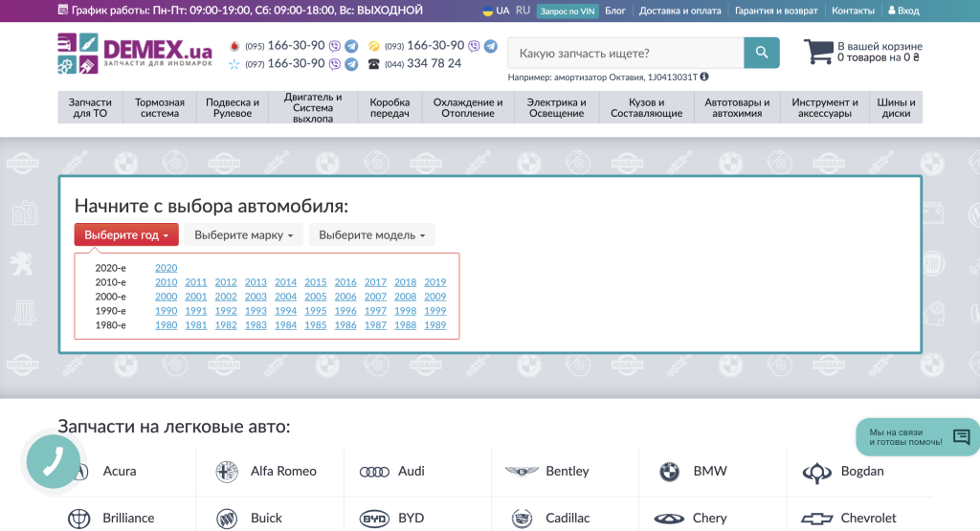Click the Ukrainian flag icon
The height and width of the screenshot is (531, 980).
(487, 11)
